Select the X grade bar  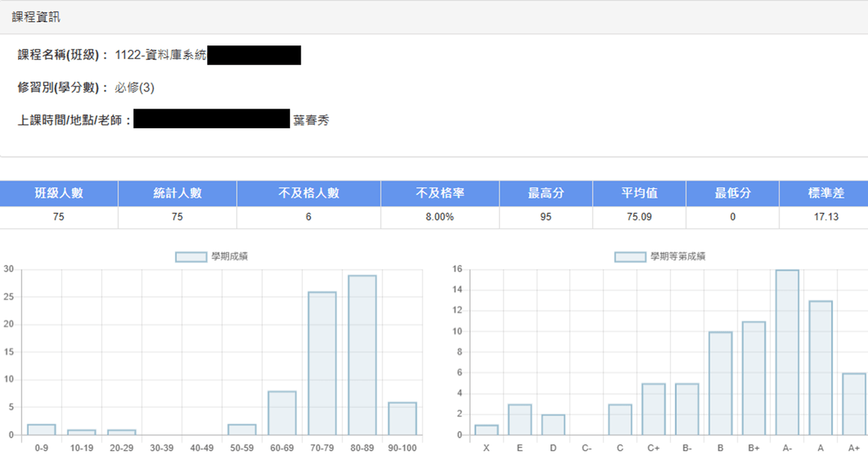click(487, 430)
